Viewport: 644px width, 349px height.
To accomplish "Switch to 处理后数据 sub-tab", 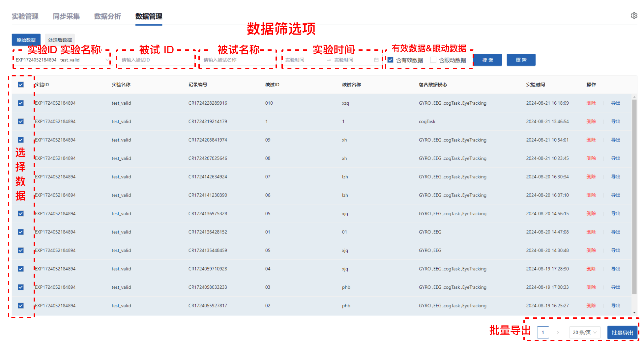I will (60, 40).
